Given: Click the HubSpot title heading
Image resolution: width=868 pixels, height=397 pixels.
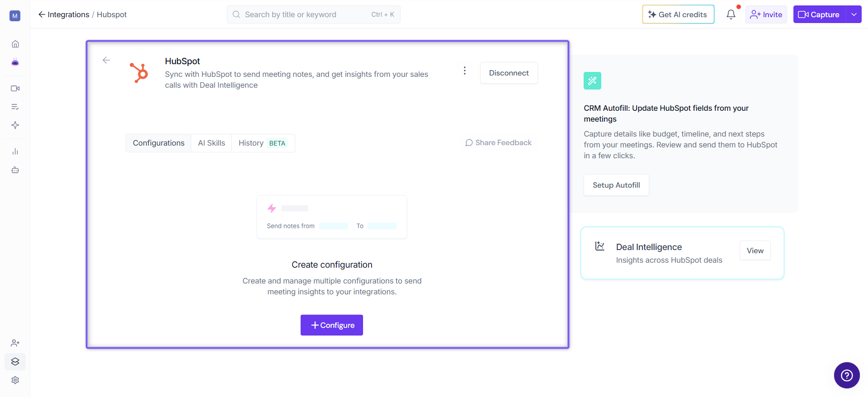Looking at the screenshot, I should pyautogui.click(x=182, y=61).
